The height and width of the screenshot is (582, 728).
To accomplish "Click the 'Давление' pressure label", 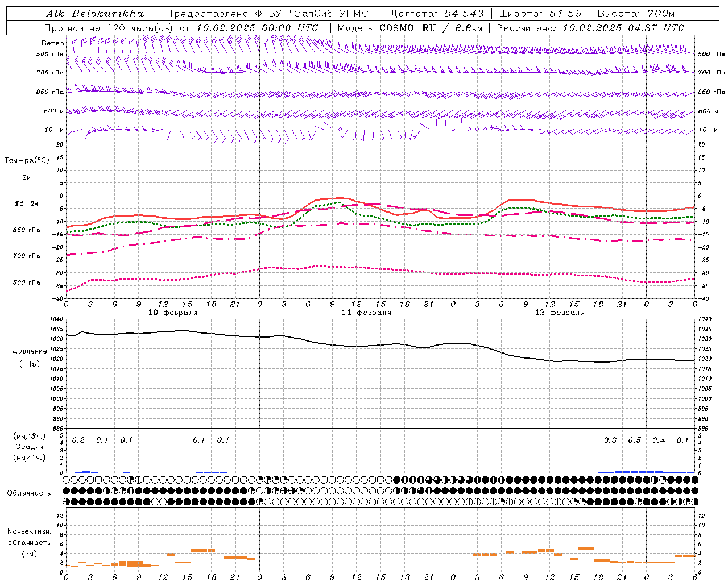I will 30,351.
